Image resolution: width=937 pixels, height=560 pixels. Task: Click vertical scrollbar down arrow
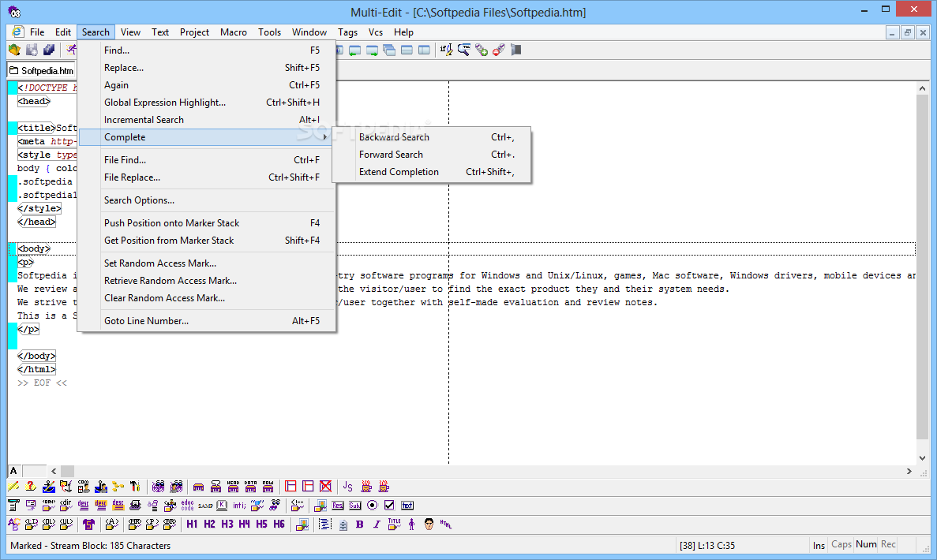(922, 458)
